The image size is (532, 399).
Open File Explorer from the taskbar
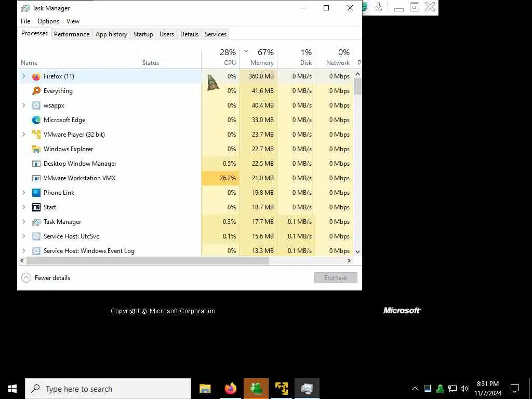click(205, 389)
